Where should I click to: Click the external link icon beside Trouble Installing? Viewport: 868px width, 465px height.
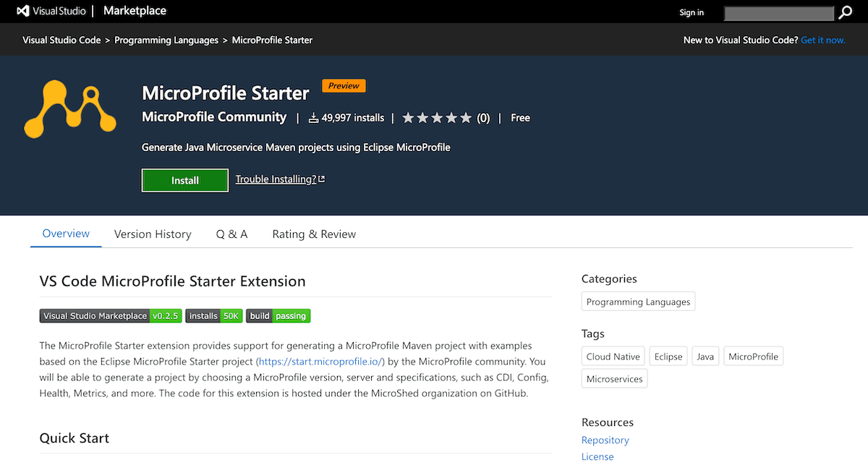coord(321,179)
